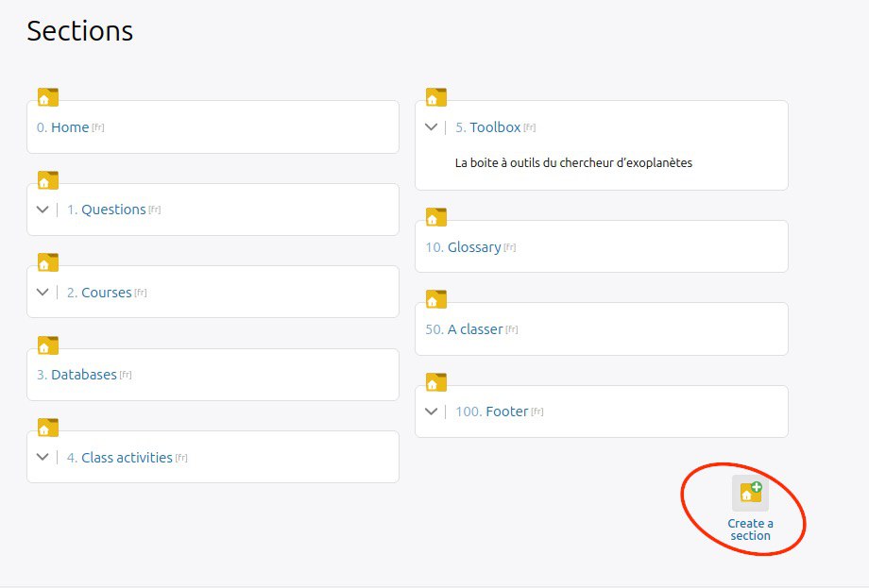Click the folder icon above Courses section
This screenshot has width=869, height=588.
click(48, 262)
